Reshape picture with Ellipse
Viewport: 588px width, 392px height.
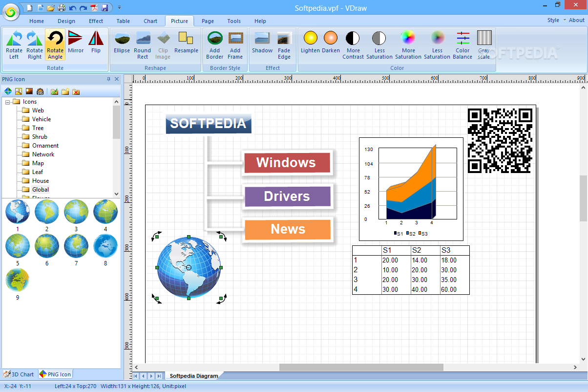122,42
